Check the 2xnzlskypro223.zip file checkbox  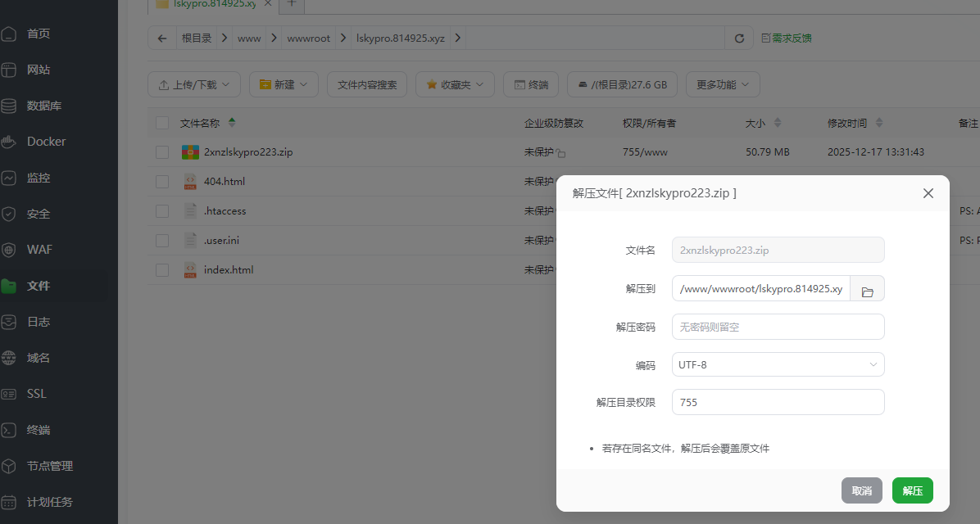pos(161,152)
